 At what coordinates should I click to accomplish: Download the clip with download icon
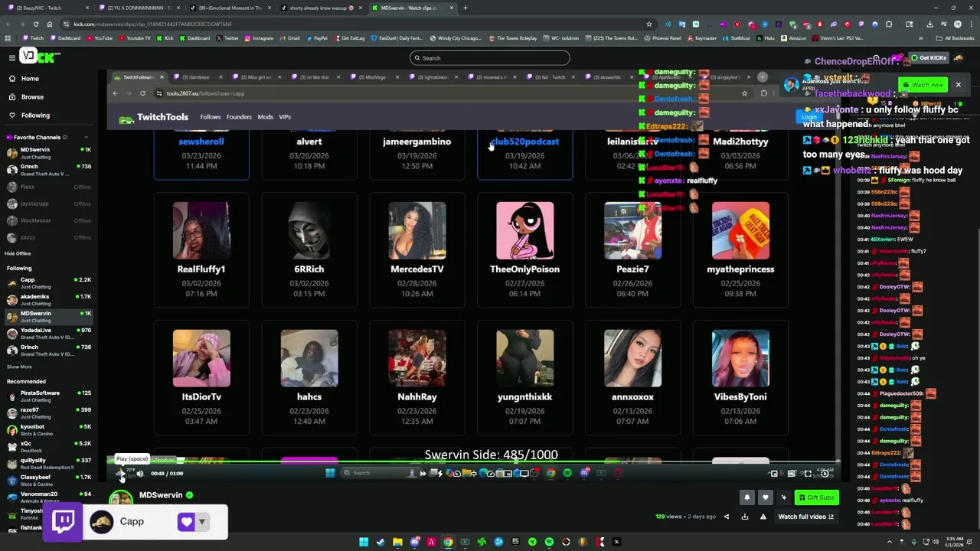pyautogui.click(x=744, y=517)
